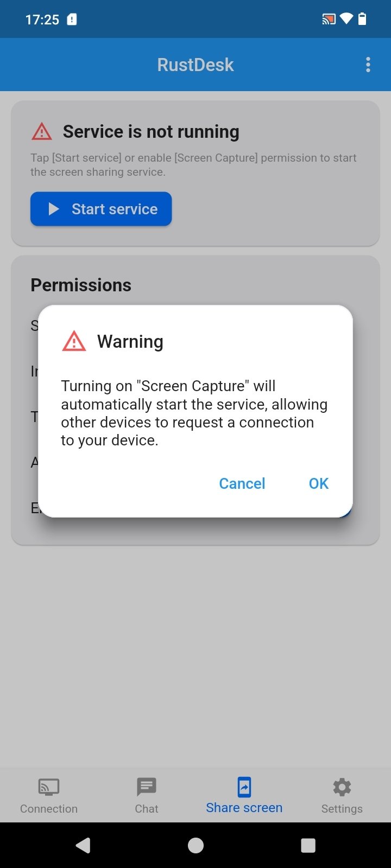Tap the Android home circle button
Viewport: 391px width, 868px height.
195,845
